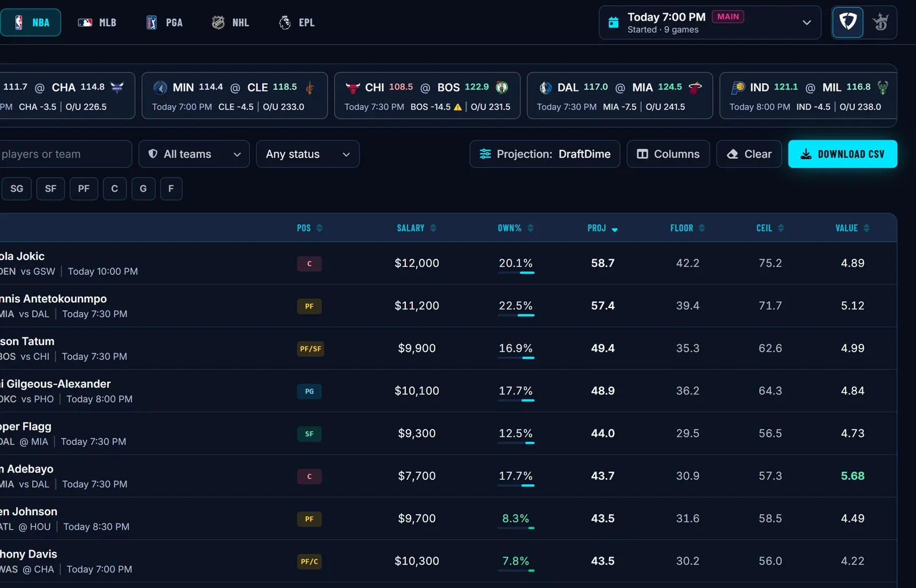Toggle the C position filter
916x588 pixels.
pyautogui.click(x=114, y=189)
